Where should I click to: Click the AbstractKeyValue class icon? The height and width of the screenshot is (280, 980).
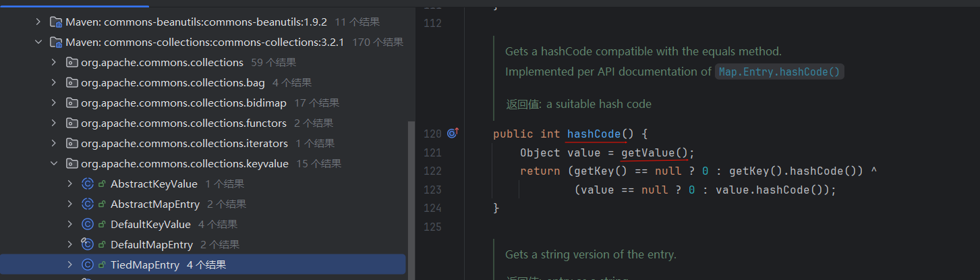(88, 184)
